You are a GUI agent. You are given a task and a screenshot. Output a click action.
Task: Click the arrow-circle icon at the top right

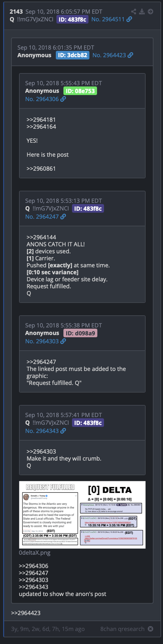pyautogui.click(x=151, y=11)
